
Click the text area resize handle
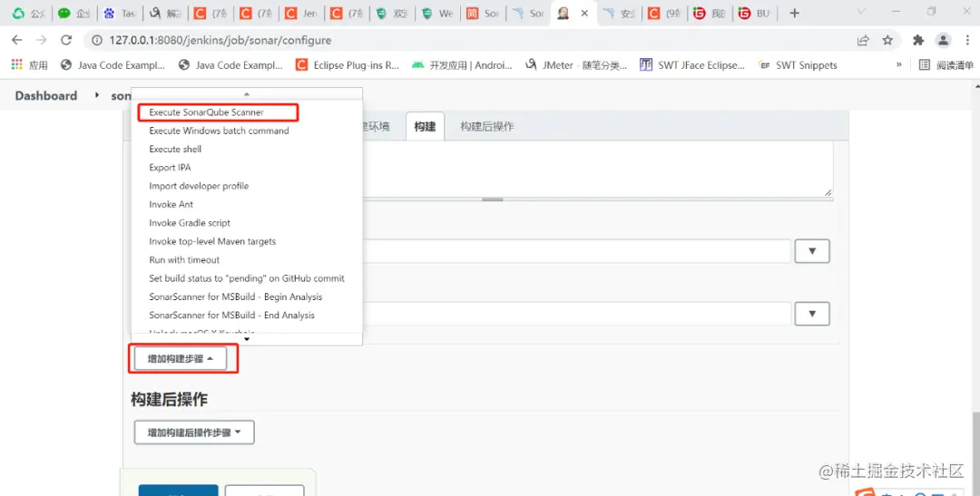(828, 193)
